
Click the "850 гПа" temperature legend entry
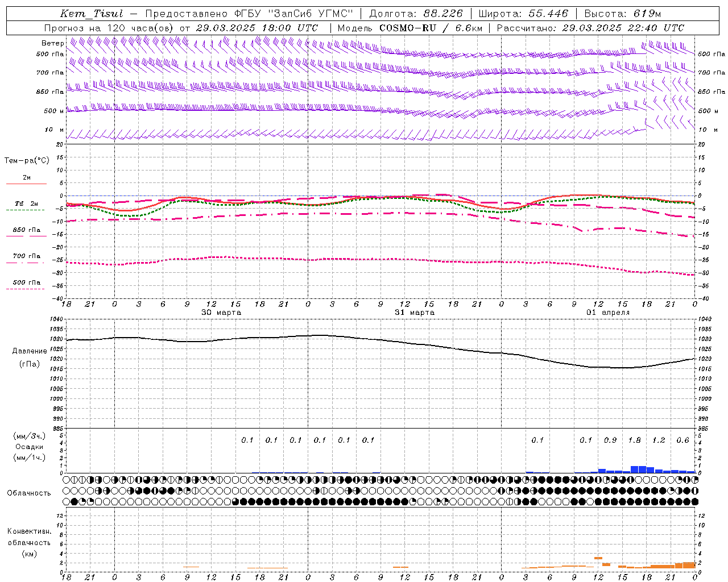pyautogui.click(x=27, y=230)
